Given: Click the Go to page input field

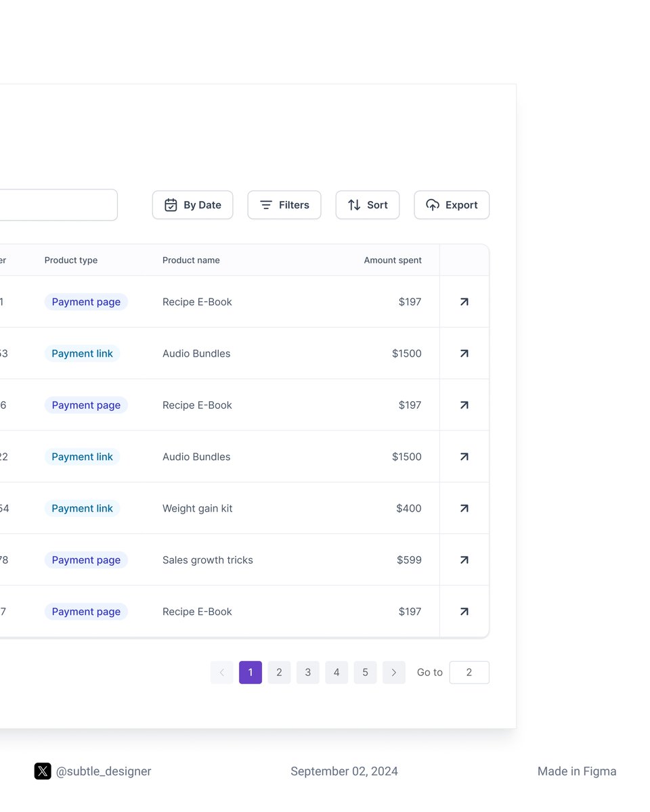Looking at the screenshot, I should (x=469, y=673).
